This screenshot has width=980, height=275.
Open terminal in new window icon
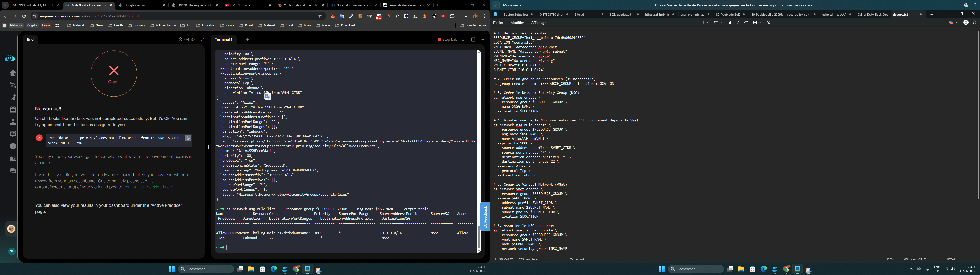(x=473, y=39)
